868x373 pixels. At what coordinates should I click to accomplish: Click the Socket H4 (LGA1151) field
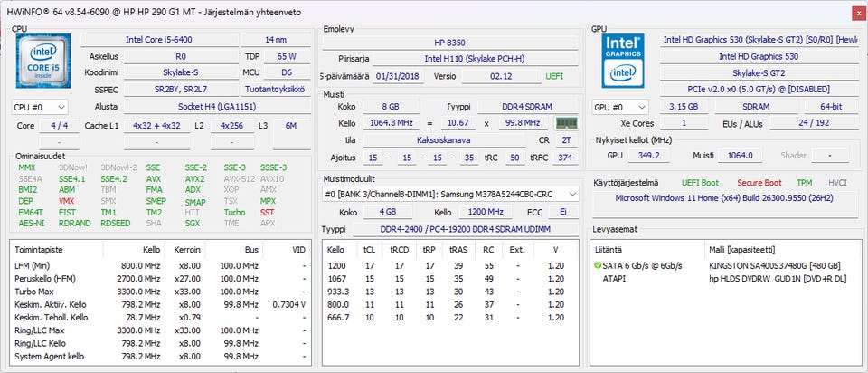point(217,107)
